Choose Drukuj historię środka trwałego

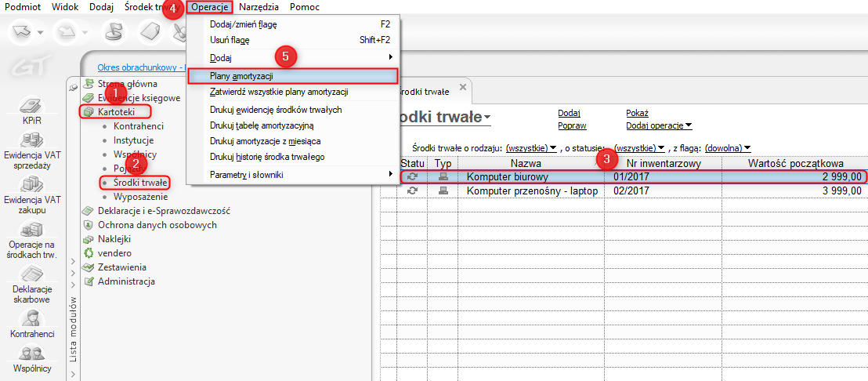click(294, 157)
